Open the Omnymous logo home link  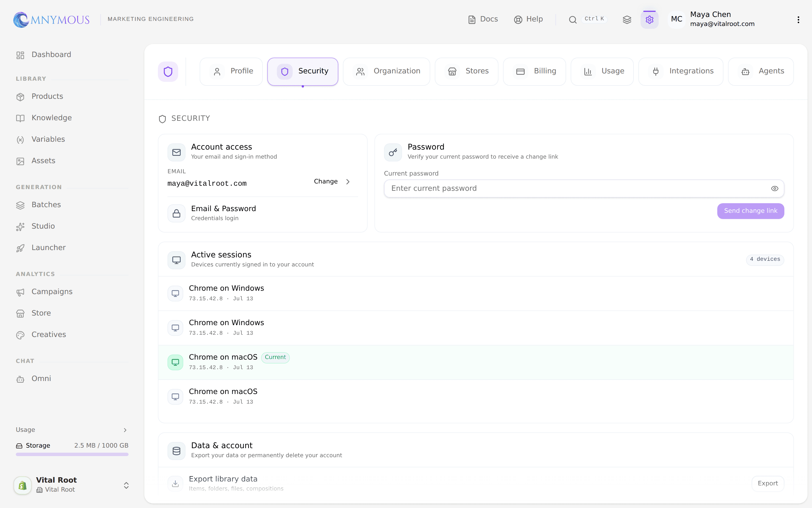(x=51, y=19)
